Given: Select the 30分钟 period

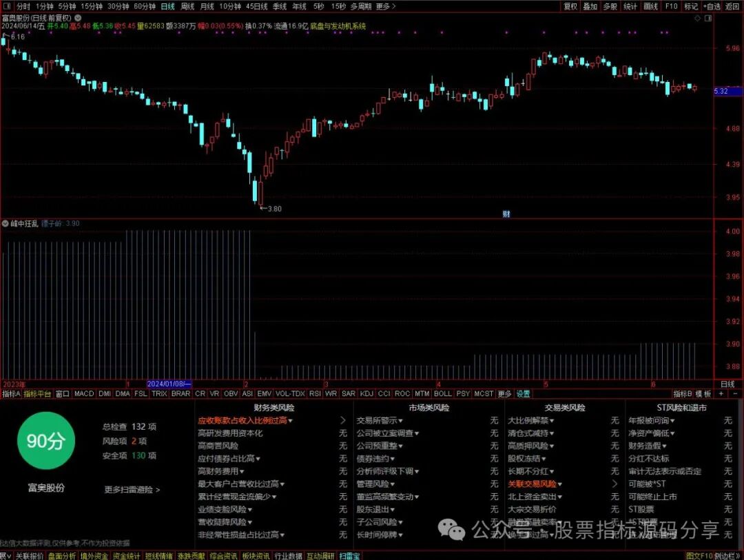Looking at the screenshot, I should [x=118, y=6].
